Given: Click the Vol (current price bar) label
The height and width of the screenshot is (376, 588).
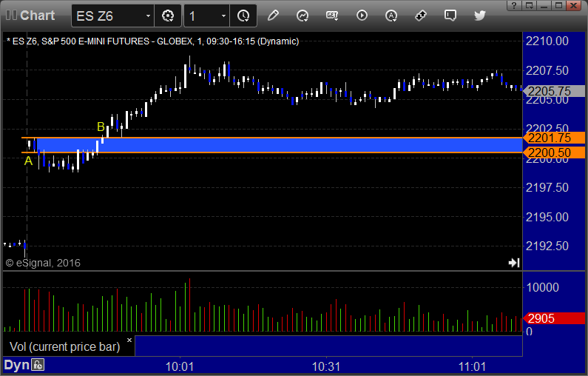Looking at the screenshot, I should pyautogui.click(x=64, y=346).
